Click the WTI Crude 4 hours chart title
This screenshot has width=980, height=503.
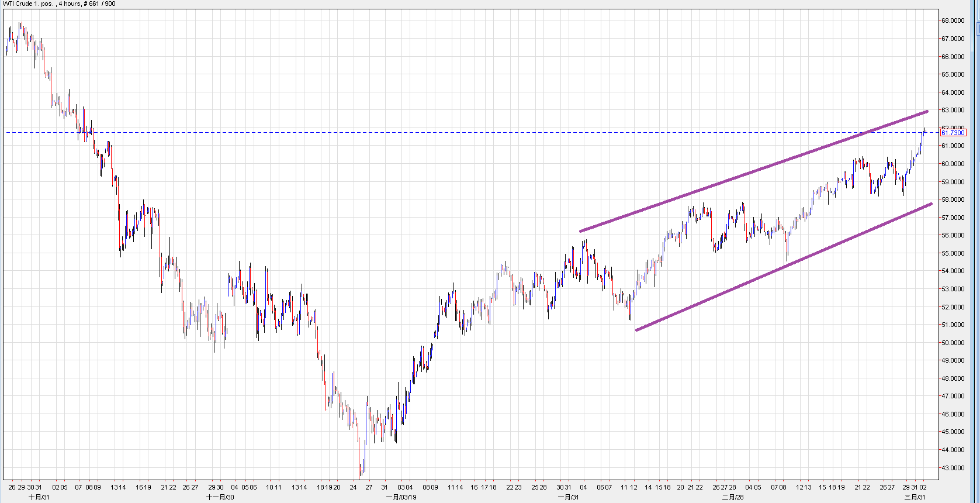tap(59, 4)
